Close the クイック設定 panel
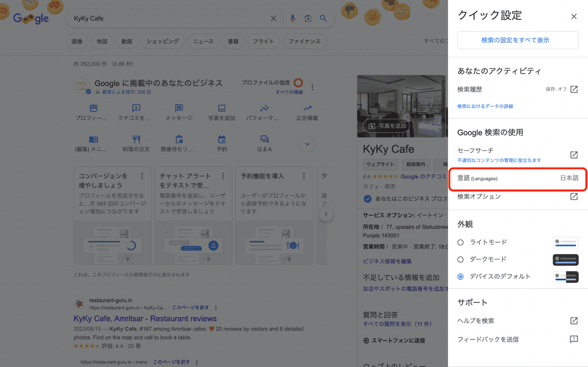This screenshot has height=367, width=588. pyautogui.click(x=574, y=16)
